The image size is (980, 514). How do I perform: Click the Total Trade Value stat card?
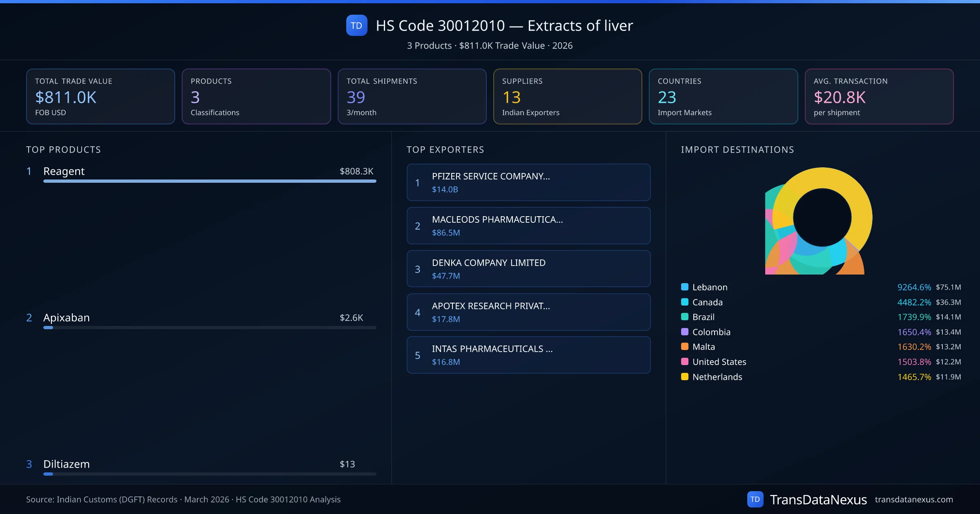tap(100, 96)
